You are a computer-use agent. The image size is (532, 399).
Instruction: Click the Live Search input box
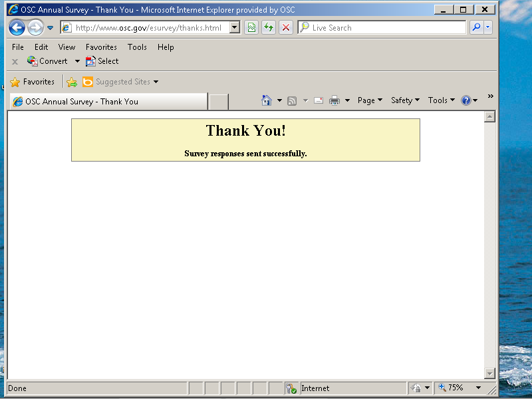coord(382,27)
